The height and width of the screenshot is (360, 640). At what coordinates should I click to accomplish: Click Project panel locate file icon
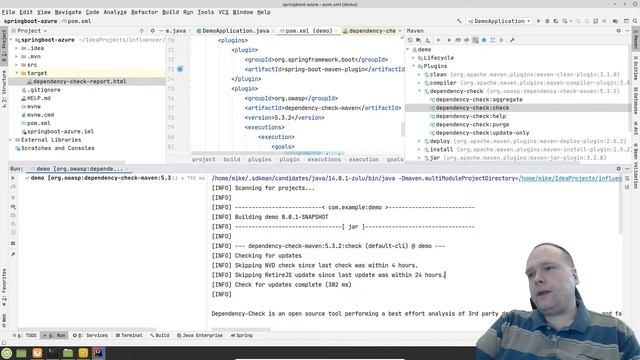coord(142,31)
